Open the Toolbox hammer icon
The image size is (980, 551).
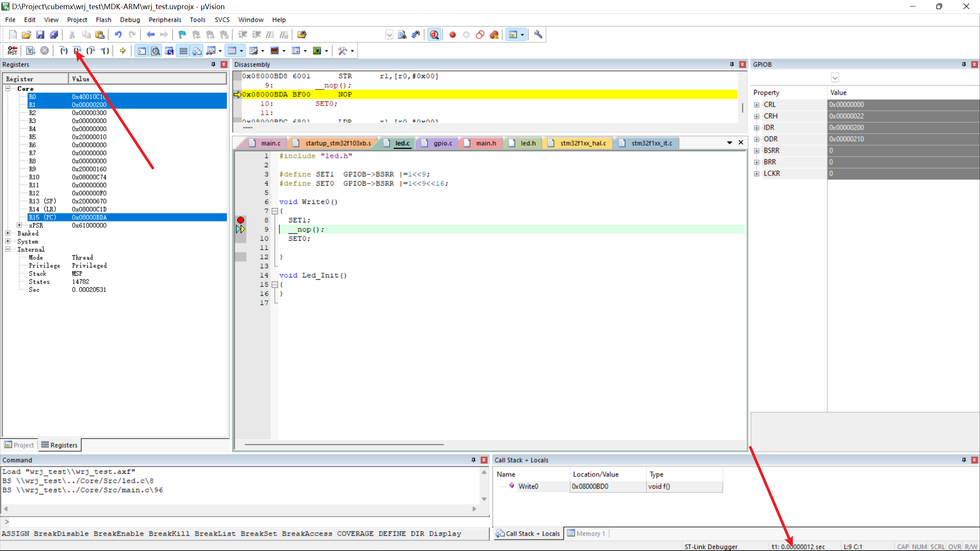click(343, 51)
